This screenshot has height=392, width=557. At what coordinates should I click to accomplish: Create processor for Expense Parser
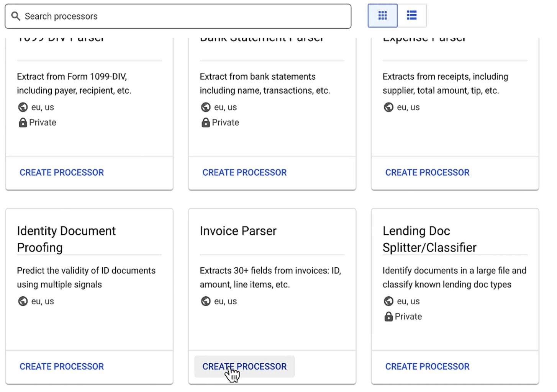tap(427, 172)
